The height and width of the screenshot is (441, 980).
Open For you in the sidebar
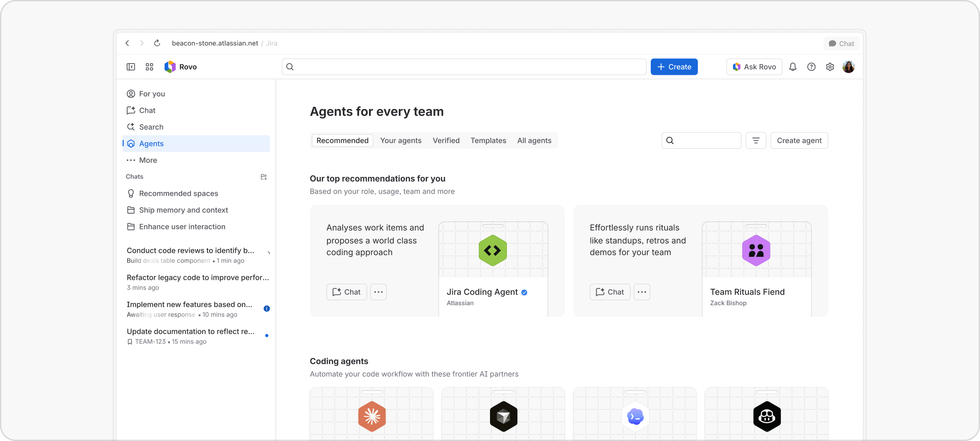point(196,94)
